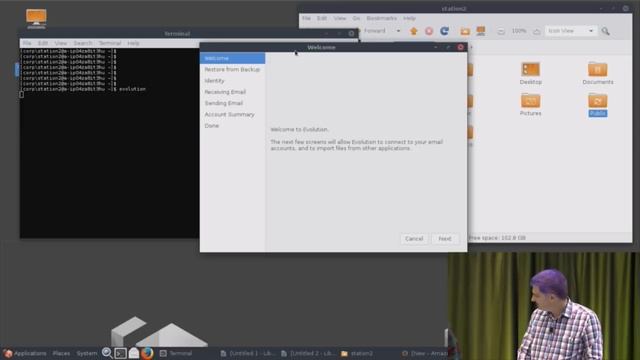Click the computer icon on the desktop
Viewport: 640px width, 360px height.
click(x=36, y=19)
